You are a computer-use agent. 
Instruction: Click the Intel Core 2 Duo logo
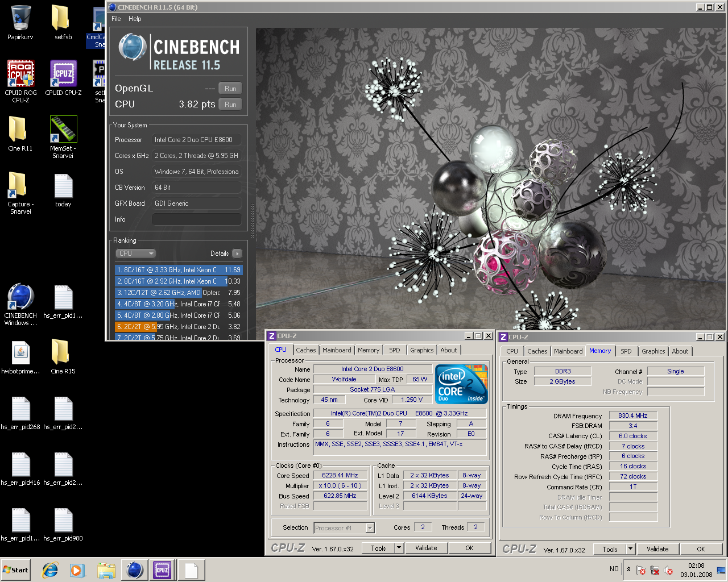462,384
